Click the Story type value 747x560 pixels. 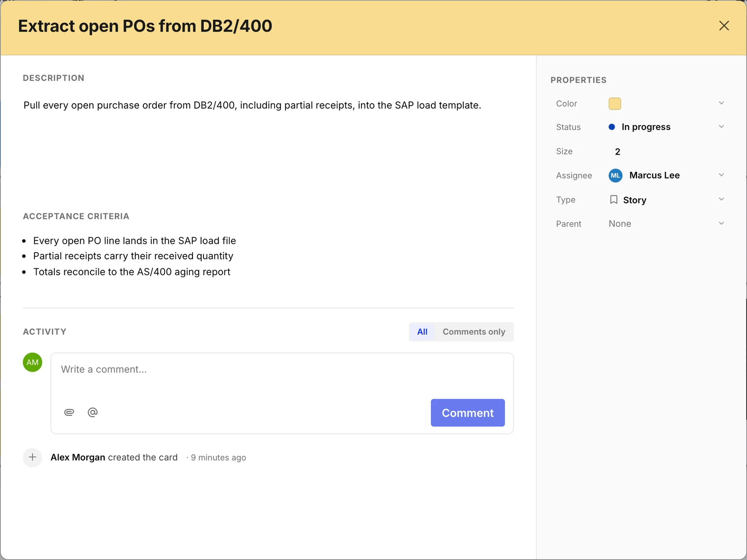(635, 200)
